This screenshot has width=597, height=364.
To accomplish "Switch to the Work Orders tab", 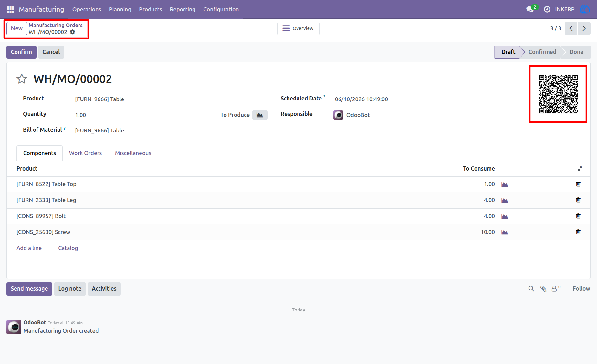I will point(85,153).
